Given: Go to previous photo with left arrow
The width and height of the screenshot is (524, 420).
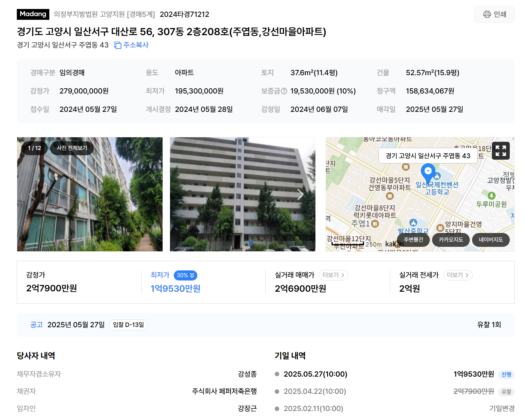Looking at the screenshot, I should tap(33, 194).
